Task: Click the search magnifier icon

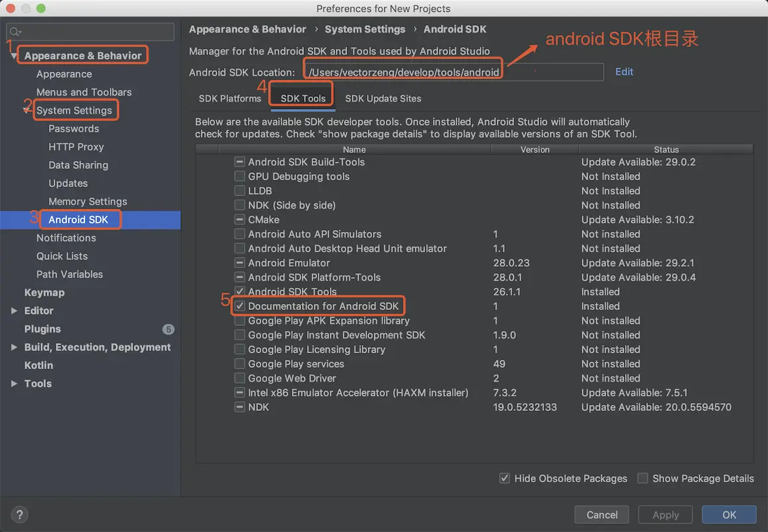Action: 15,31
